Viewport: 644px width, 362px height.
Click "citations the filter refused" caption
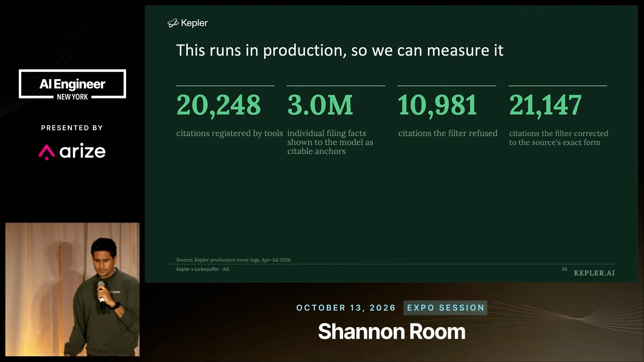click(448, 133)
